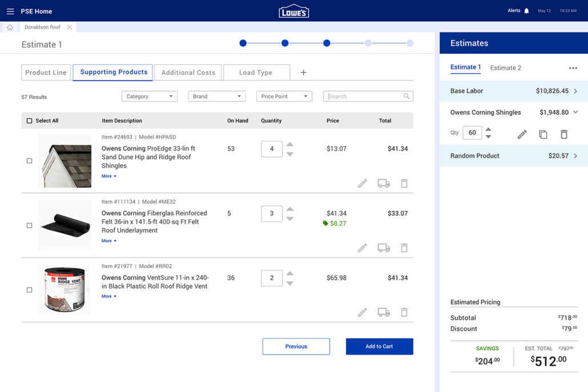Viewport: 588px width, 392px height.
Task: Open the hamburger menu
Action: [x=10, y=11]
